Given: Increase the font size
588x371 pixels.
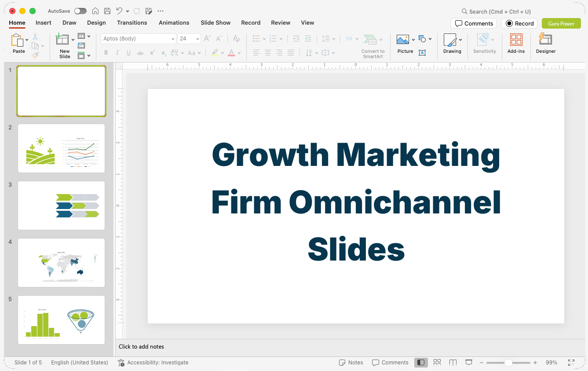Looking at the screenshot, I should [x=207, y=39].
